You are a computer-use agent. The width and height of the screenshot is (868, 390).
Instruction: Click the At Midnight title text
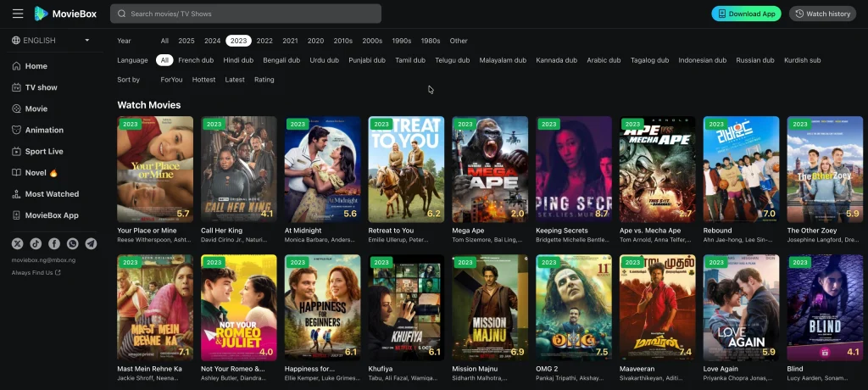coord(301,231)
